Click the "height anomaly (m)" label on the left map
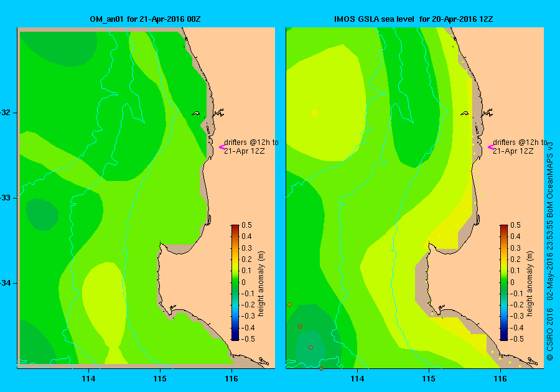Image resolution: width=560 pixels, height=392 pixels. click(x=261, y=284)
